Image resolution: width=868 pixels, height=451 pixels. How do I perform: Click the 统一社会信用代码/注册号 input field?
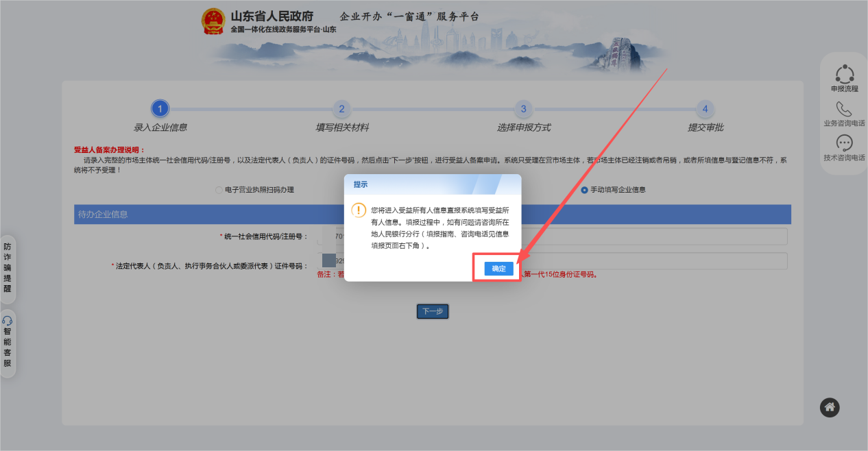tap(651, 236)
